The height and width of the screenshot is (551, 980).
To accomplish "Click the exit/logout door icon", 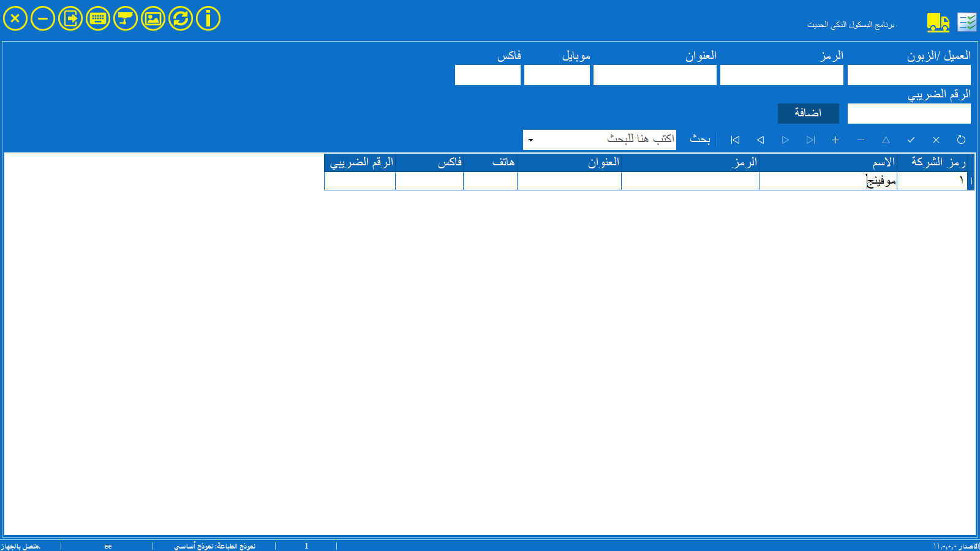I will click(x=70, y=18).
